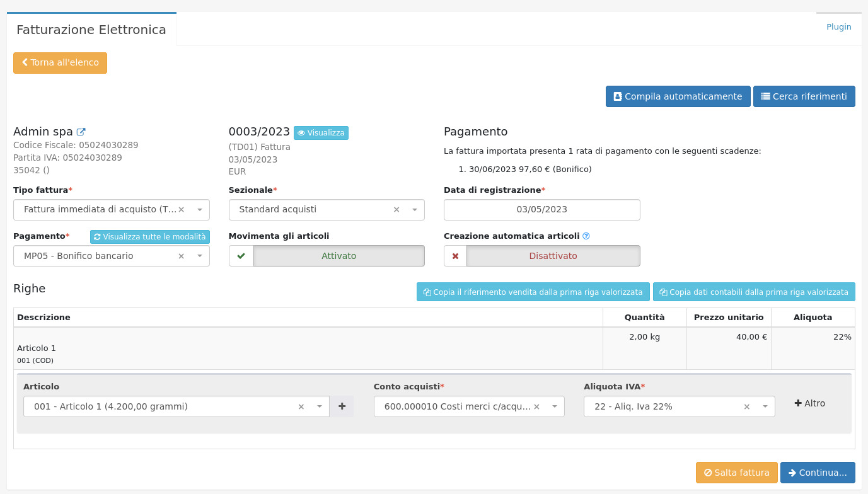Enable Creazione automatica articoli toggle
The height and width of the screenshot is (494, 868).
tap(541, 256)
